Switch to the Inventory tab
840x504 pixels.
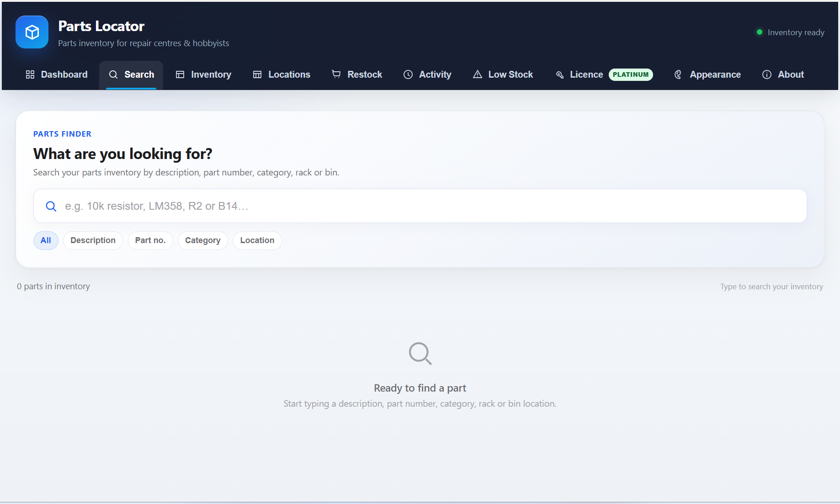point(203,74)
